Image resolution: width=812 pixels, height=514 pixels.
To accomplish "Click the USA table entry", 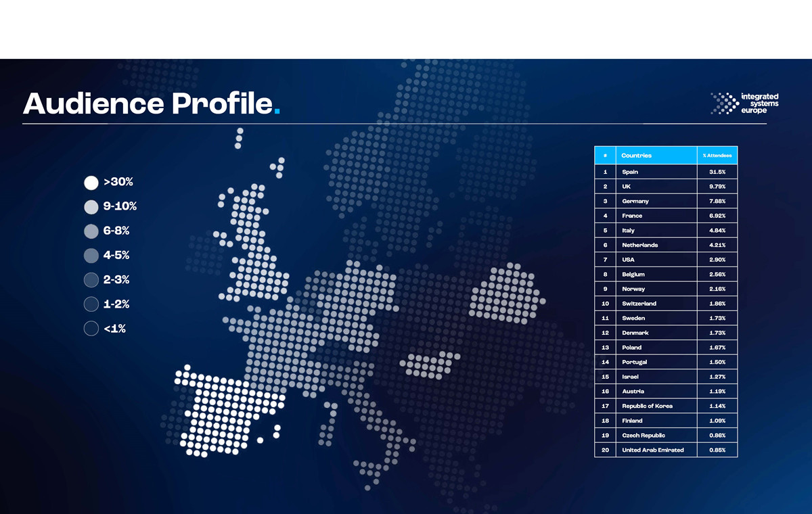I will (x=628, y=260).
